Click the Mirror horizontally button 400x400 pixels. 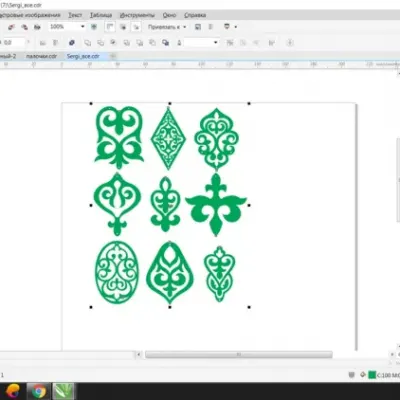click(x=43, y=43)
